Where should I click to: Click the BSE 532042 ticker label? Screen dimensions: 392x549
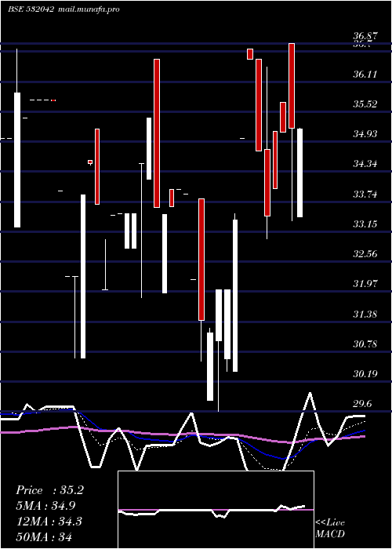[x=31, y=9]
